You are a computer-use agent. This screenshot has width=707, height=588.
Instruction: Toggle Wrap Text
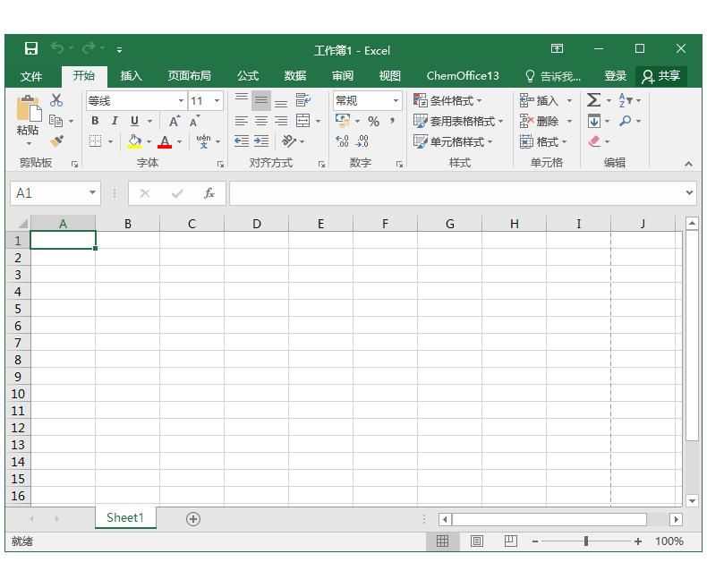tap(303, 100)
